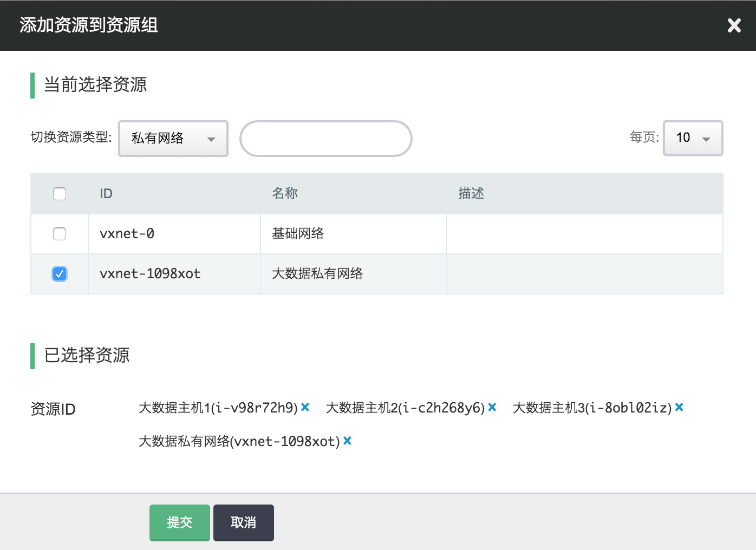The width and height of the screenshot is (756, 550).
Task: Open the per-page count dropdown
Action: (693, 138)
